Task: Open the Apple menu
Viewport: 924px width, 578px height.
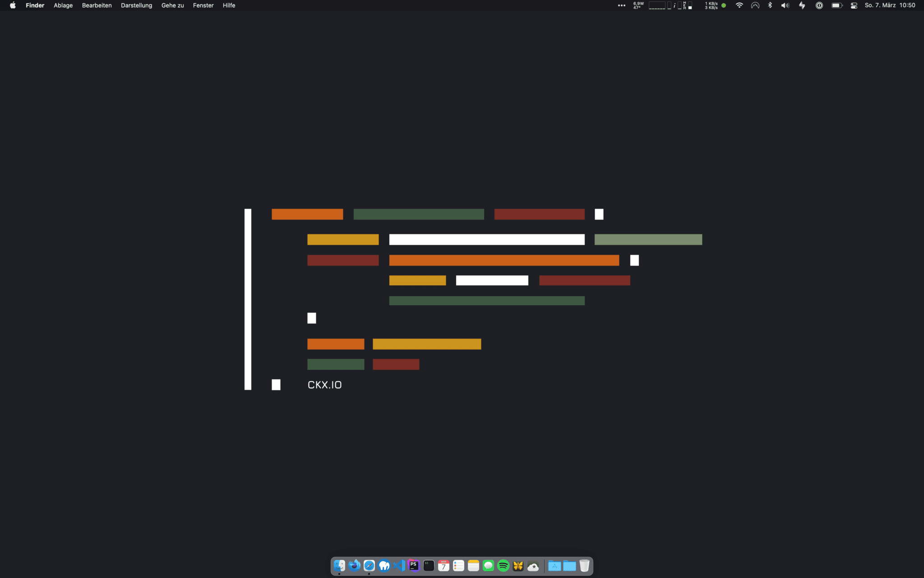Action: point(13,5)
